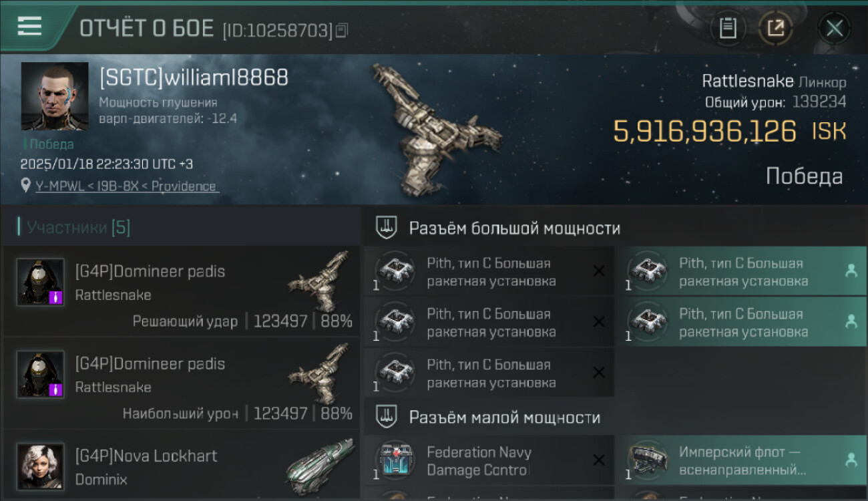Open Y-MPWL Providence location link
This screenshot has height=501, width=868.
coord(127,186)
